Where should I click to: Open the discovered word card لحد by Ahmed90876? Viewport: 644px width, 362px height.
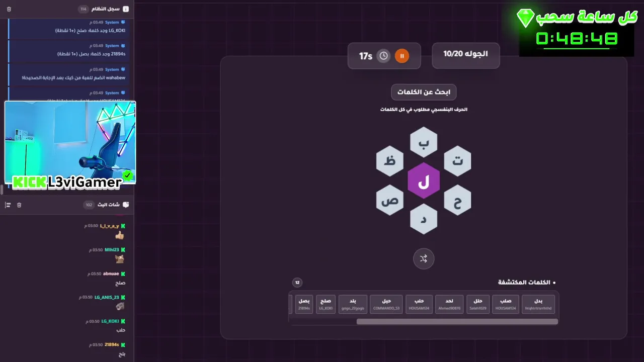pyautogui.click(x=449, y=304)
